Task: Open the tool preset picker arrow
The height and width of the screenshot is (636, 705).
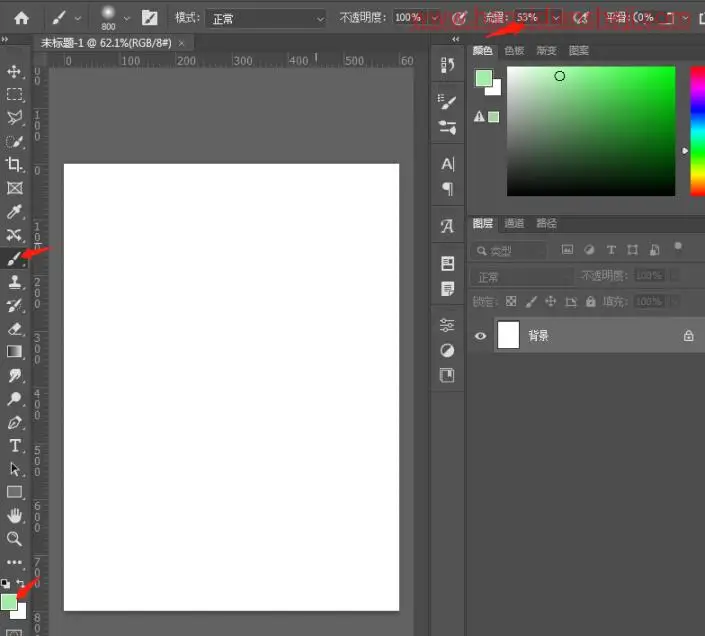Action: [x=78, y=18]
